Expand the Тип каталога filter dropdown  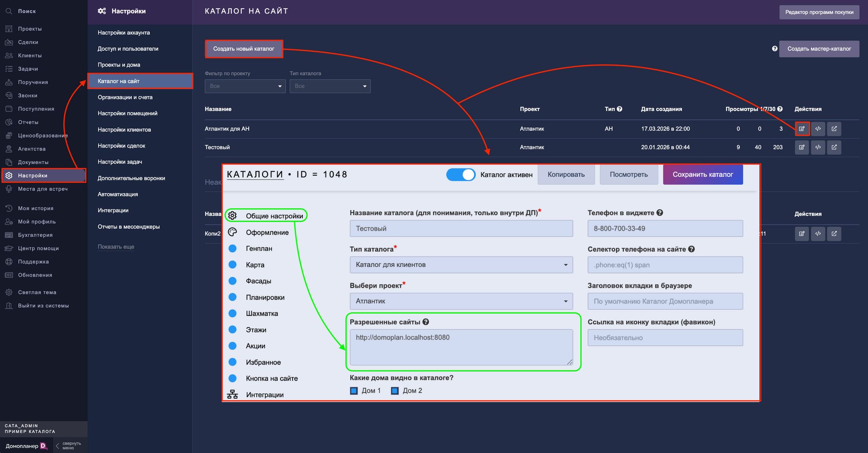330,87
